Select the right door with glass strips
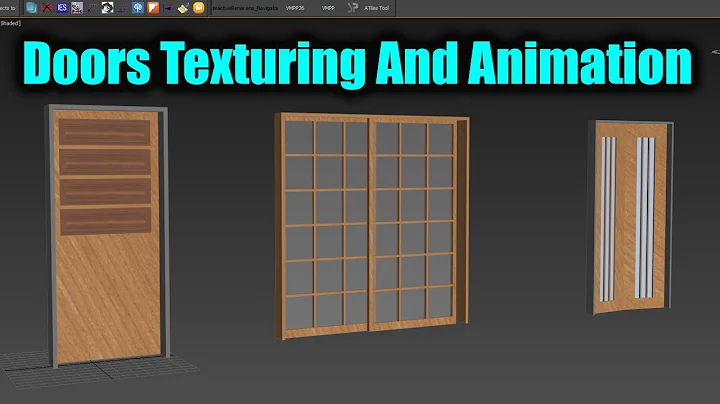The height and width of the screenshot is (404, 720). tap(630, 217)
